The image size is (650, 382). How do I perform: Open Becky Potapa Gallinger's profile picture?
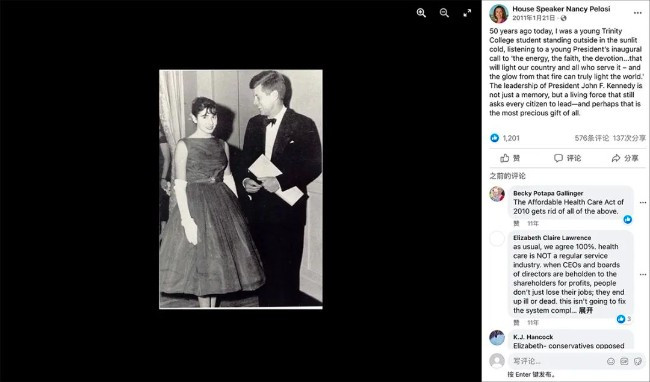pyautogui.click(x=497, y=194)
